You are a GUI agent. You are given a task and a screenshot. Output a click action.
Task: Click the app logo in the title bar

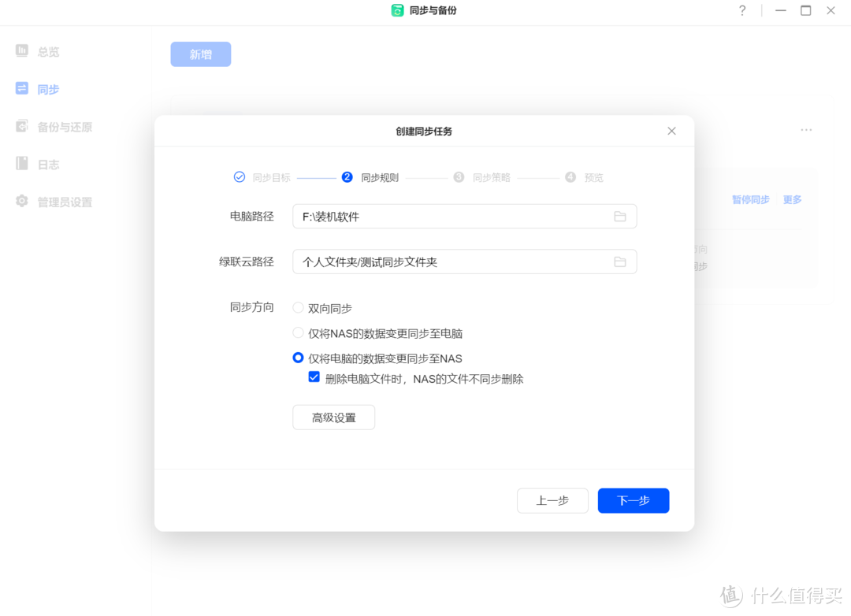(397, 10)
